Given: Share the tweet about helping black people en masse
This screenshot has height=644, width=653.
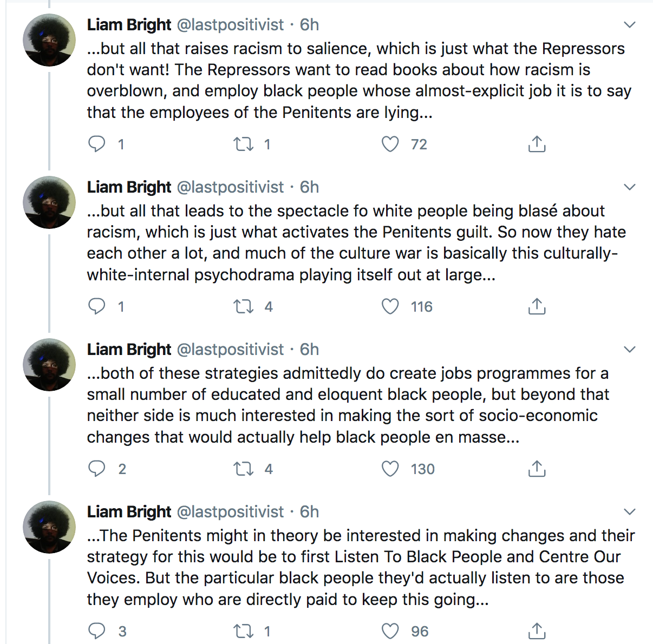Looking at the screenshot, I should [537, 469].
